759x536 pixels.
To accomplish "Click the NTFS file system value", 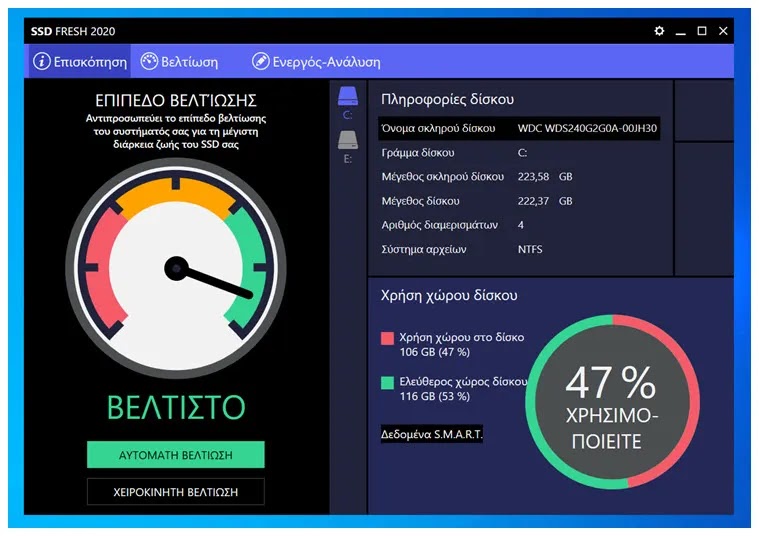I will click(x=530, y=249).
